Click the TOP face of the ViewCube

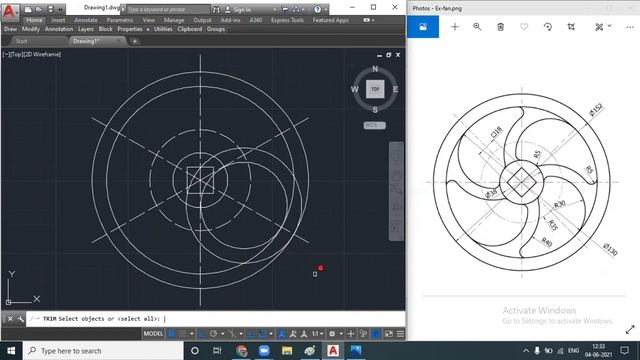[x=375, y=89]
